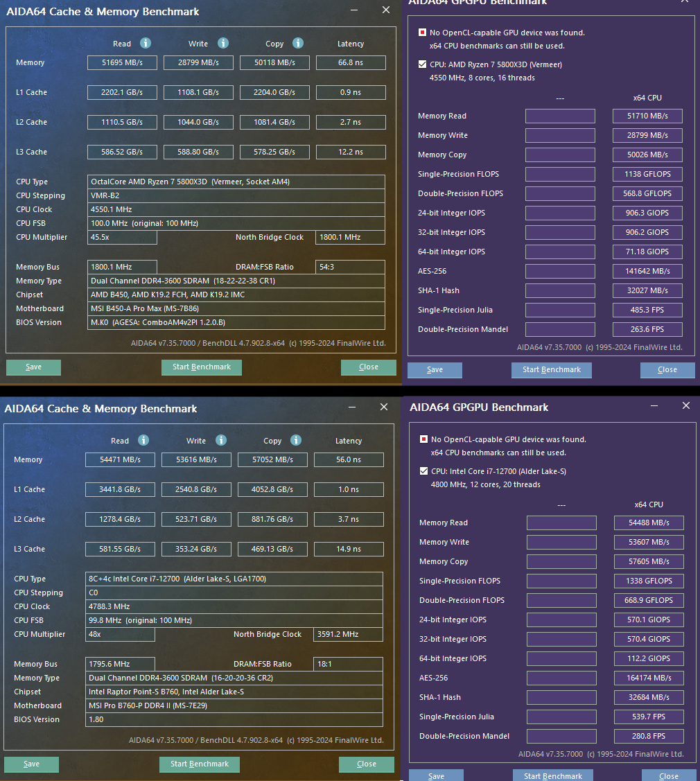Click L3 cache latency value 12.2 ns
This screenshot has width=700, height=781.
click(x=351, y=152)
